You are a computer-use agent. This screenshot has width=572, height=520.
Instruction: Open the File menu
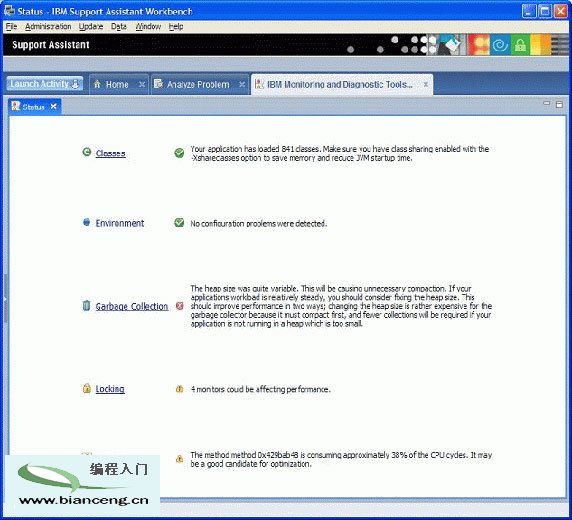(11, 27)
